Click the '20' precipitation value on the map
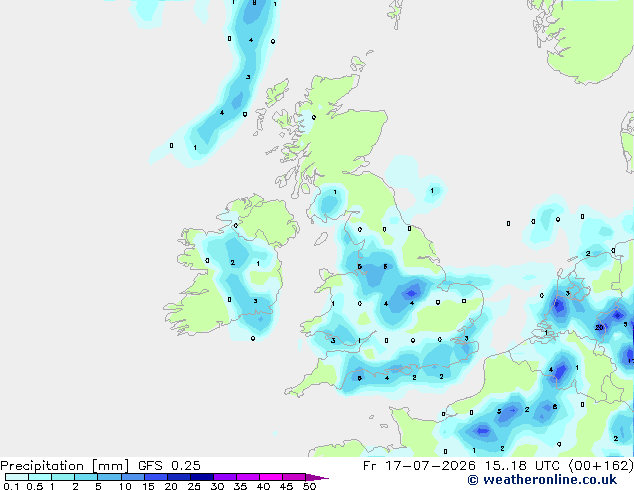The image size is (634, 490). tap(599, 327)
